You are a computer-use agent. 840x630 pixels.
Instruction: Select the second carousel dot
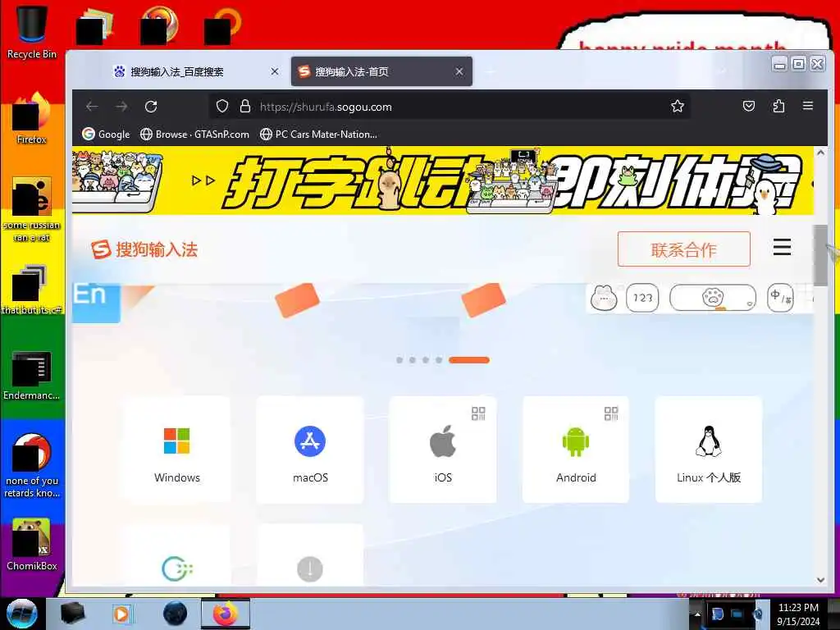tap(413, 360)
